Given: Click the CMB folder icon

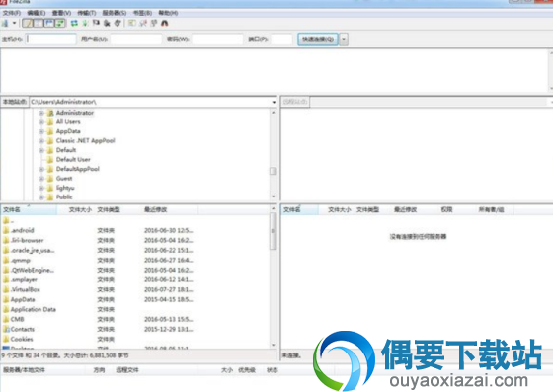Looking at the screenshot, I should click(6, 319).
